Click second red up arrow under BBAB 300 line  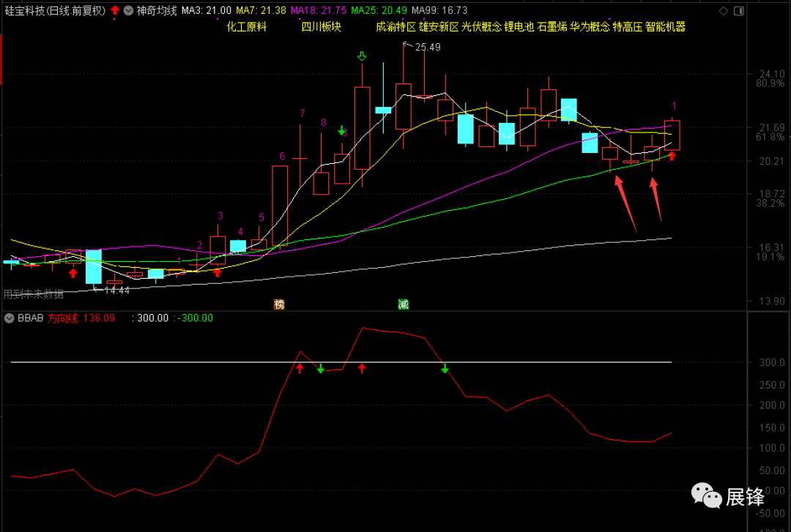click(x=362, y=369)
